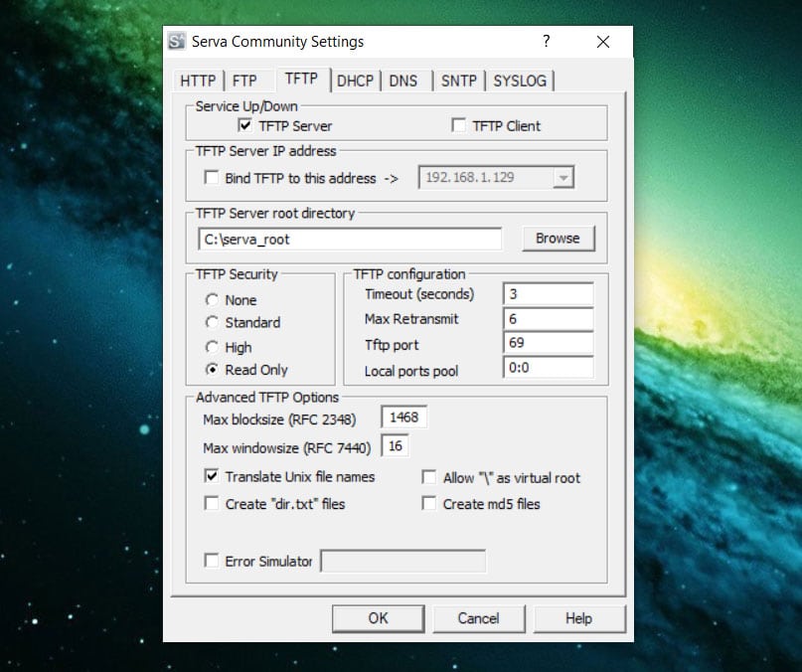Viewport: 802px width, 672px height.
Task: Open the Help button
Action: (579, 618)
